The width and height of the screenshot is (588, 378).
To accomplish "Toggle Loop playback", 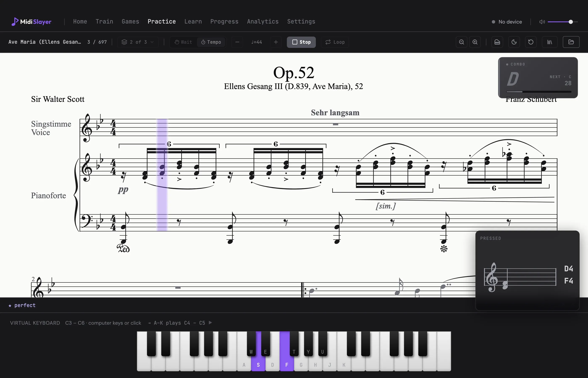I will (335, 42).
